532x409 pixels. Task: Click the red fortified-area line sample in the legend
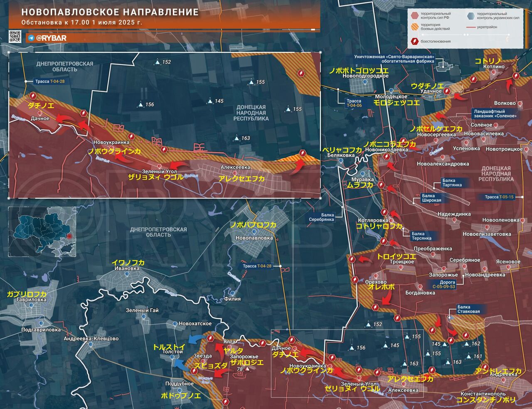(x=470, y=27)
